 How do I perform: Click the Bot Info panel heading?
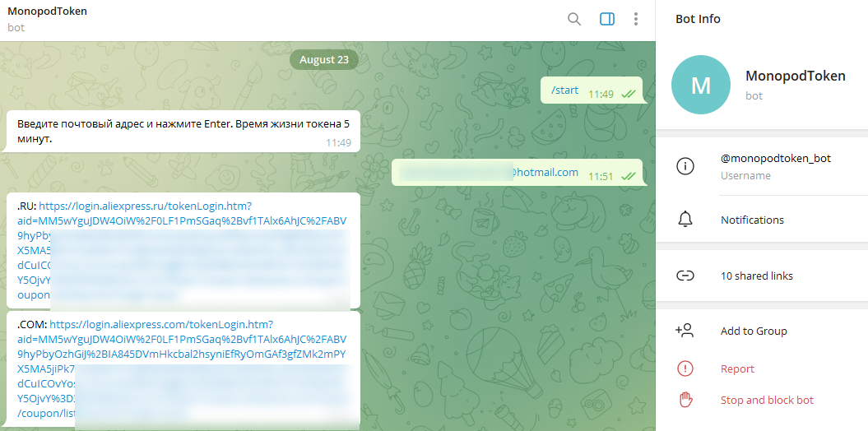(x=698, y=19)
